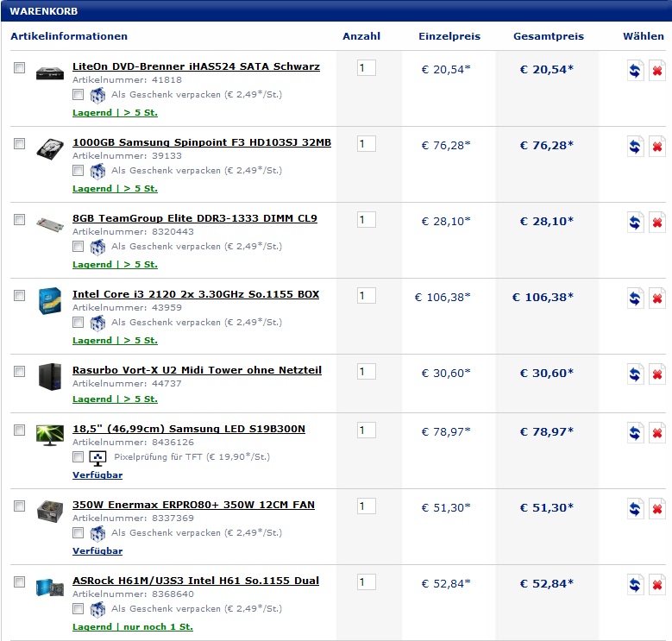Select LiteOn DVD-Brenner row checkbox
The height and width of the screenshot is (641, 672).
(19, 67)
